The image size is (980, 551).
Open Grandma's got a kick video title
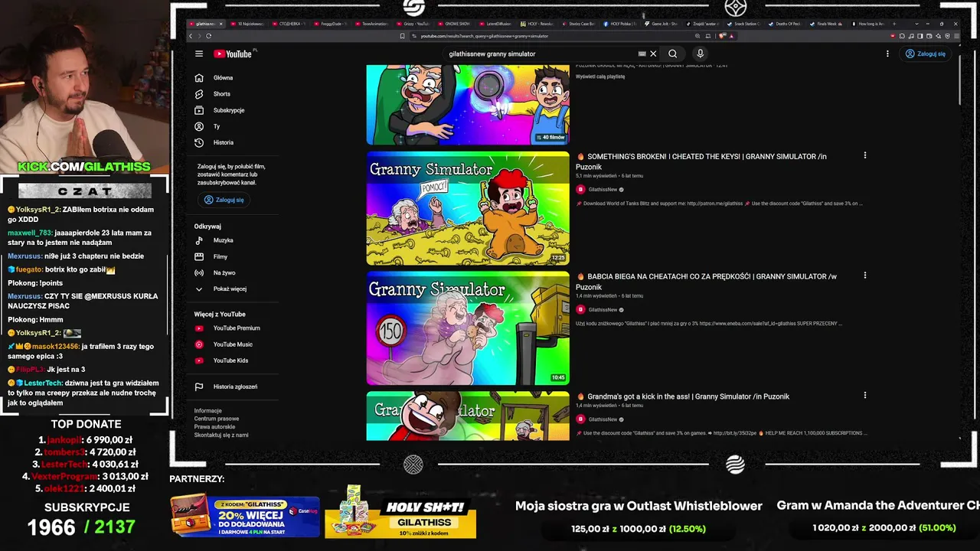coord(683,396)
